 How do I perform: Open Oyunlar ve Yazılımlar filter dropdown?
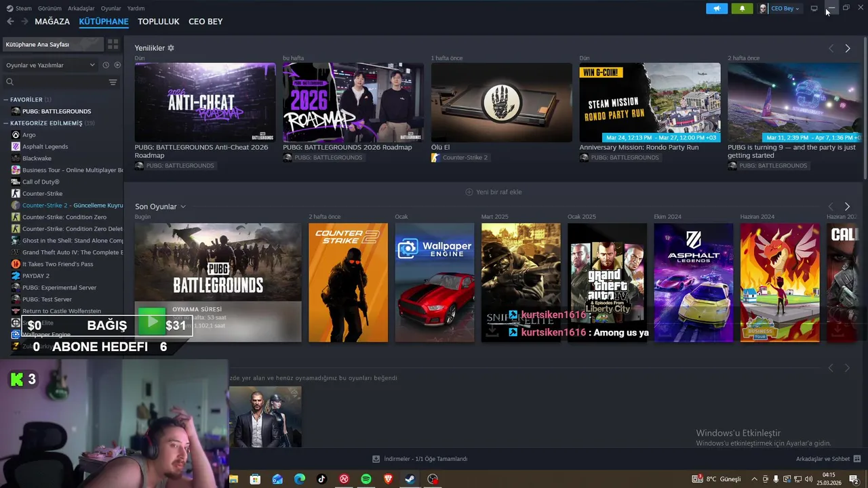(x=50, y=65)
